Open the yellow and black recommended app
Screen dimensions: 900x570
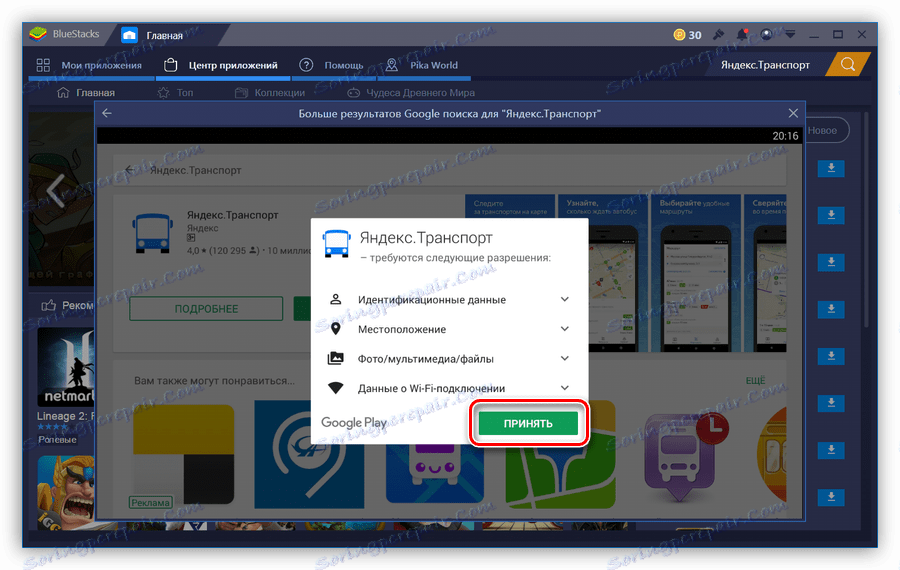(184, 455)
